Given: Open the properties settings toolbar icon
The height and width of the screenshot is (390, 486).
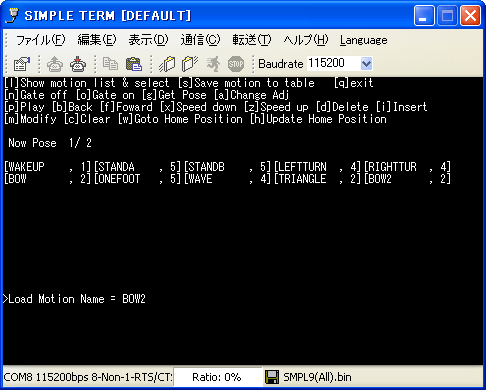Looking at the screenshot, I should click(22, 64).
